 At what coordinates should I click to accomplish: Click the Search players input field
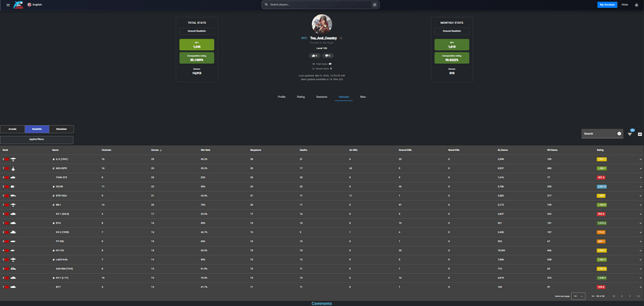pos(319,5)
